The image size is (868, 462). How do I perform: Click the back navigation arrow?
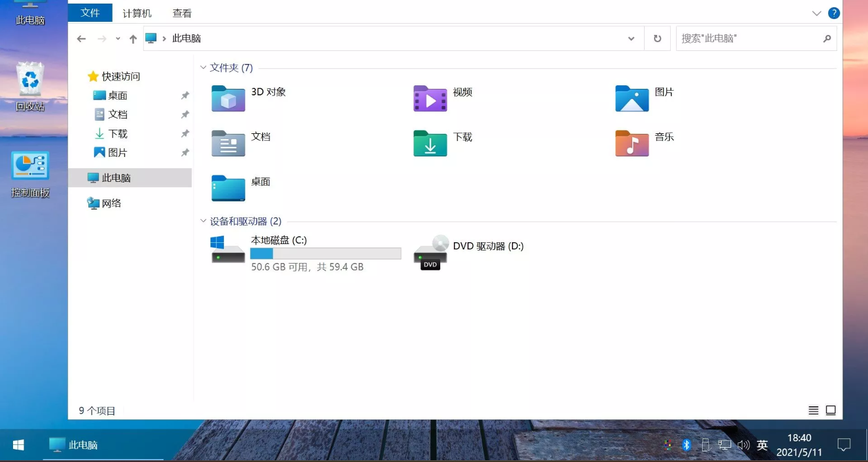click(82, 38)
